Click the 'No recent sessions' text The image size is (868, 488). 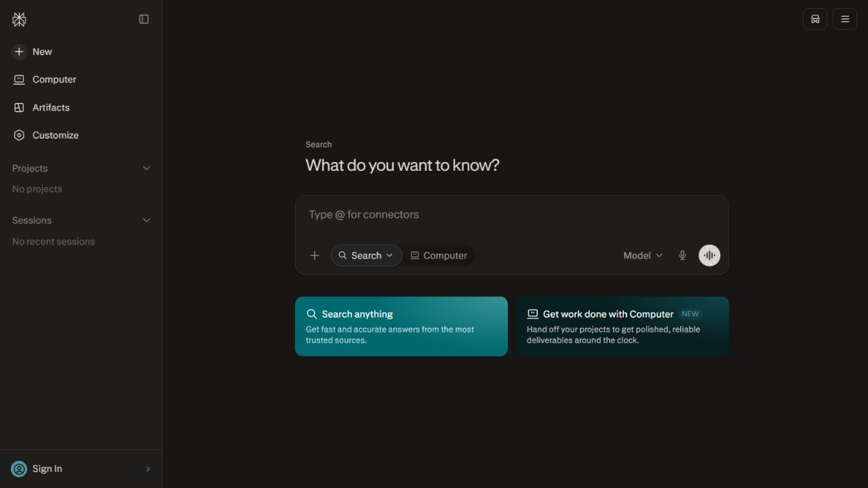coord(54,241)
